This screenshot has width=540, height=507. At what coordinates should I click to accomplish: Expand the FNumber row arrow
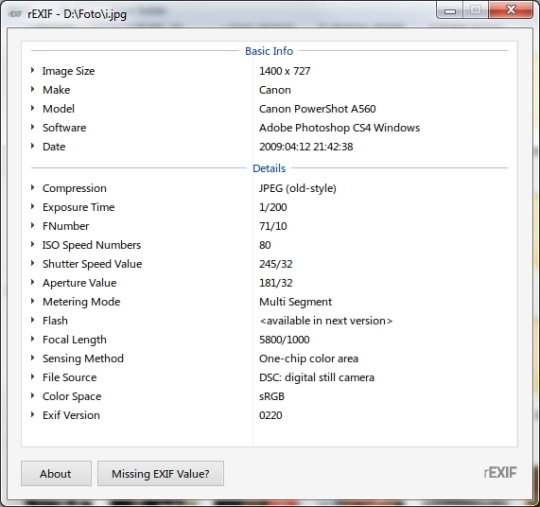pos(32,226)
